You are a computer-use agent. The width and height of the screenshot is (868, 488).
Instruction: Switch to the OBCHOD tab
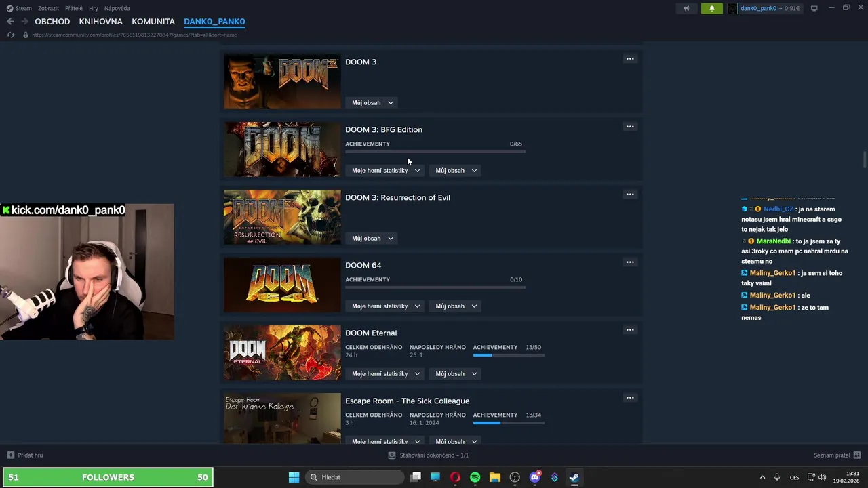click(x=52, y=22)
